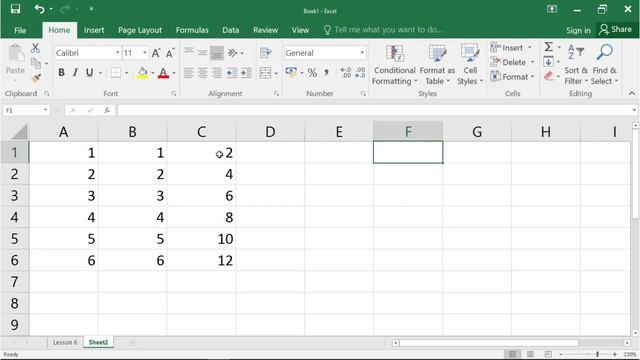Viewport: 640px width, 360px height.
Task: Select cell C5 containing 10
Action: point(201,239)
